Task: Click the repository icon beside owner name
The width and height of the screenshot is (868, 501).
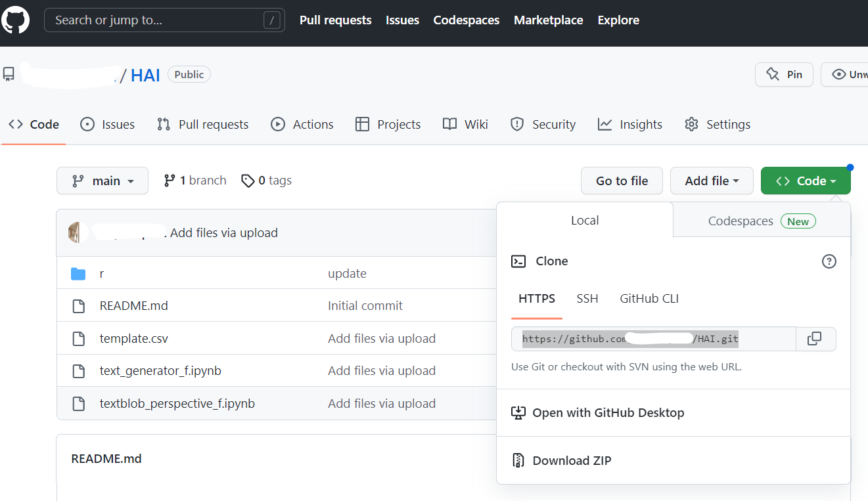Action: [x=9, y=74]
